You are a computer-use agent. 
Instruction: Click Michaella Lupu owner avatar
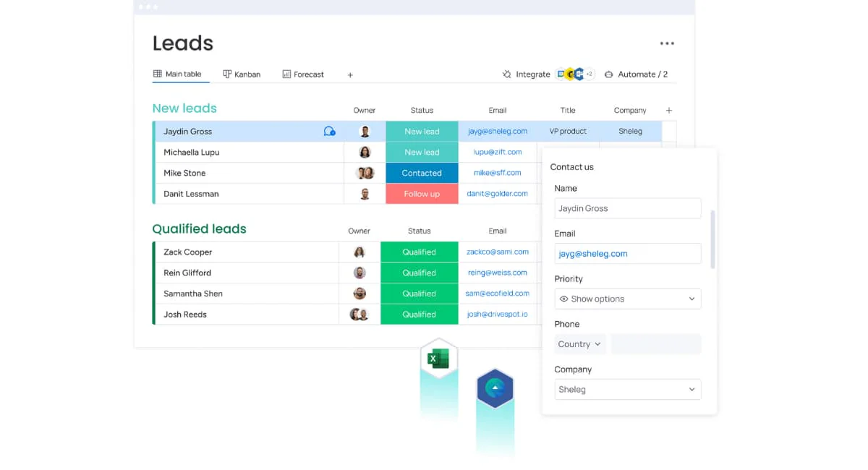[x=365, y=153]
